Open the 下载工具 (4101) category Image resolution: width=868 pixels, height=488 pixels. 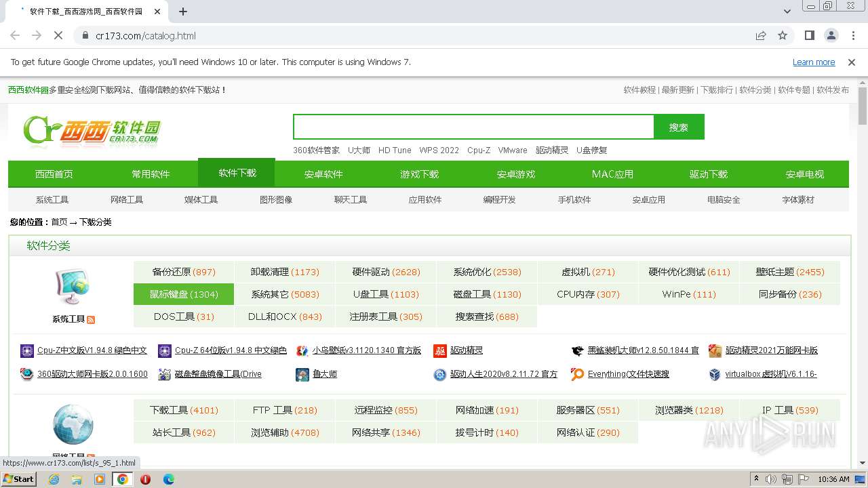point(184,410)
